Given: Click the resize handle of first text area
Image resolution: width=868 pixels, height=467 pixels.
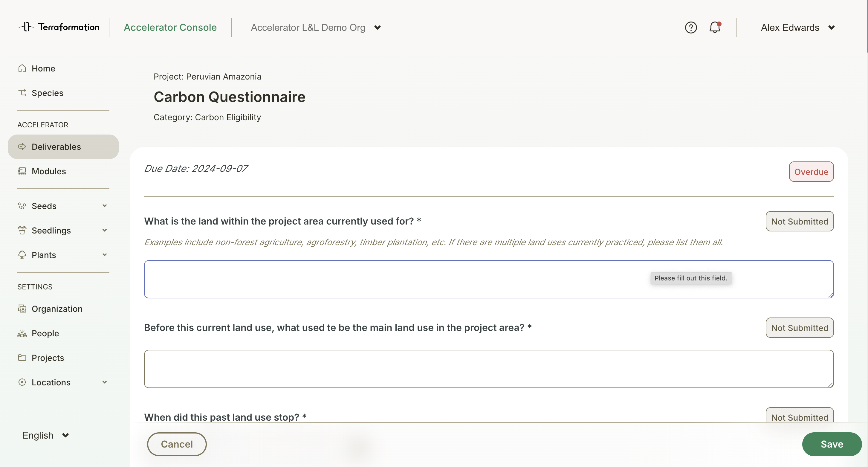Looking at the screenshot, I should coord(830,295).
